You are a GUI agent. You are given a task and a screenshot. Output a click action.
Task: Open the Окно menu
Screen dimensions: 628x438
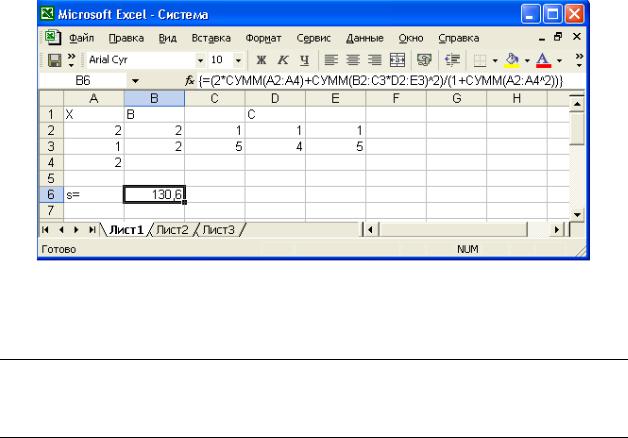click(411, 38)
